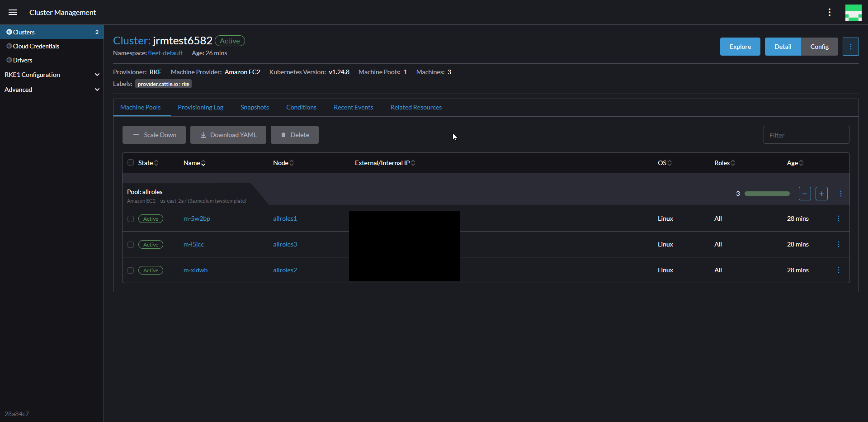Screen dimensions: 868x422
Task: Open the three-dot menu in the top right header
Action: coord(830,12)
